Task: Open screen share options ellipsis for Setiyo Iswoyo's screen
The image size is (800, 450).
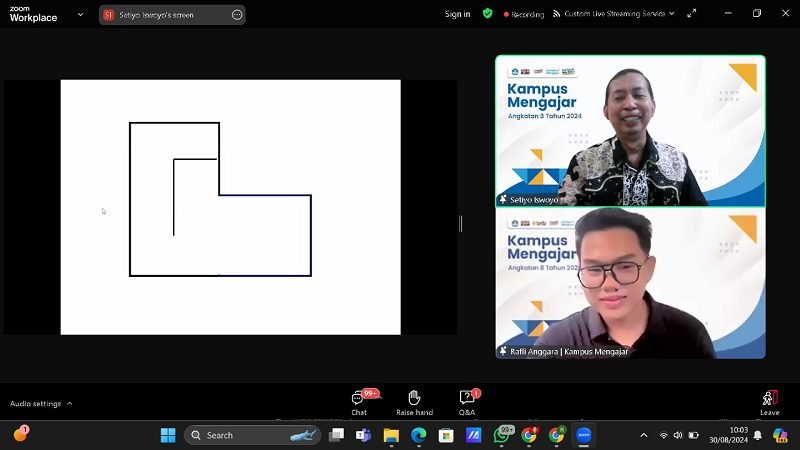Action: pos(237,15)
